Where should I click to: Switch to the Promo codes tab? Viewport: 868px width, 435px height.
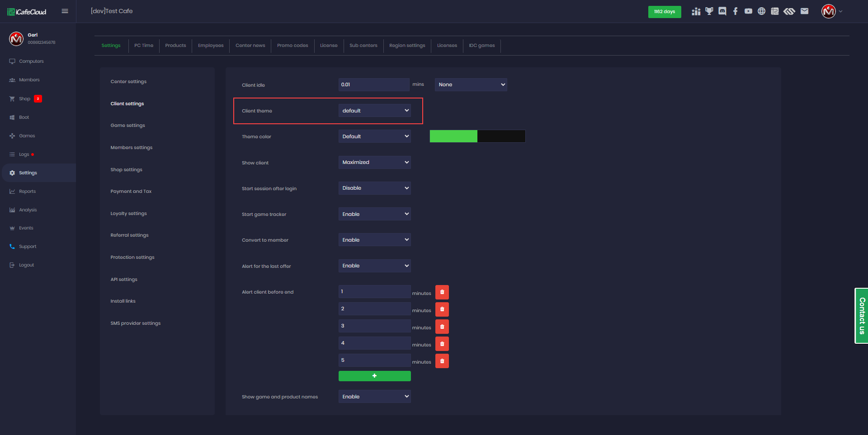coord(292,46)
